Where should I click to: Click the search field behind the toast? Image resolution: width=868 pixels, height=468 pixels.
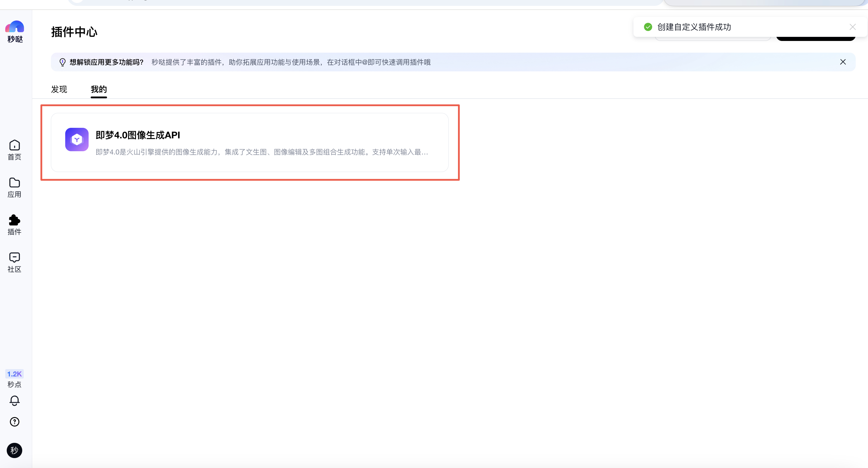[712, 39]
